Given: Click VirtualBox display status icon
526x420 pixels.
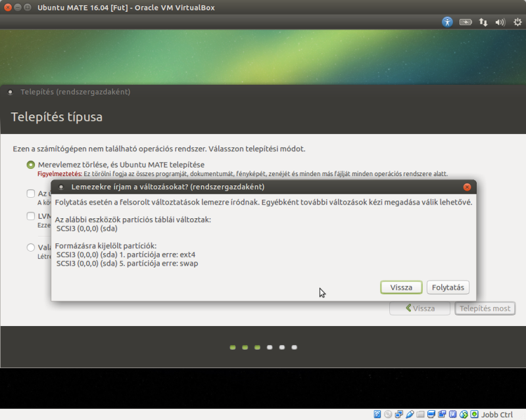Looking at the screenshot, I should [x=431, y=414].
